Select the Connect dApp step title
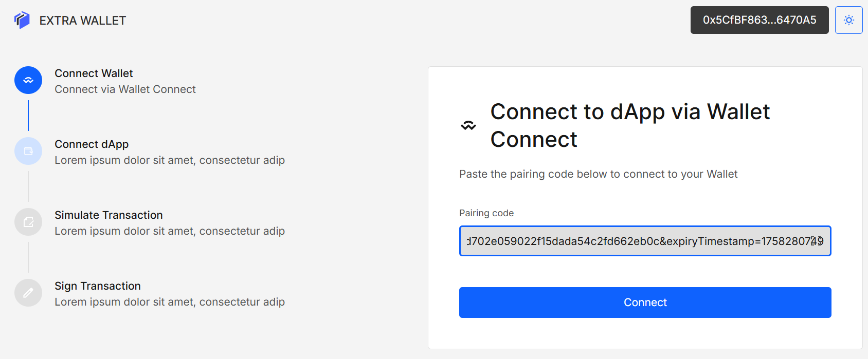Viewport: 868px width, 359px height. (x=92, y=144)
